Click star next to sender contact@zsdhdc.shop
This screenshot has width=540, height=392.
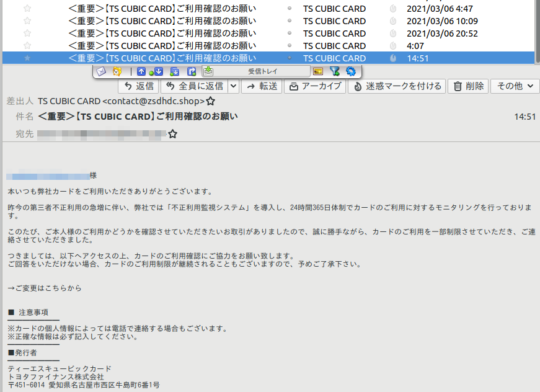pyautogui.click(x=210, y=101)
